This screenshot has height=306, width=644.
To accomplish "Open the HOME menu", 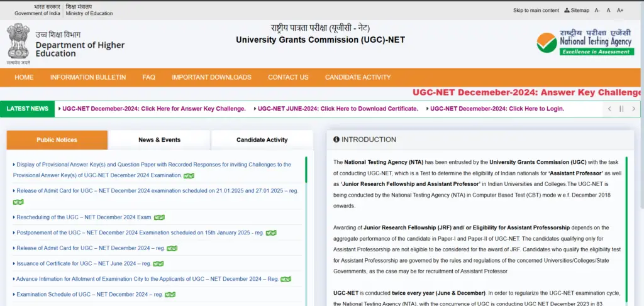I will [24, 77].
